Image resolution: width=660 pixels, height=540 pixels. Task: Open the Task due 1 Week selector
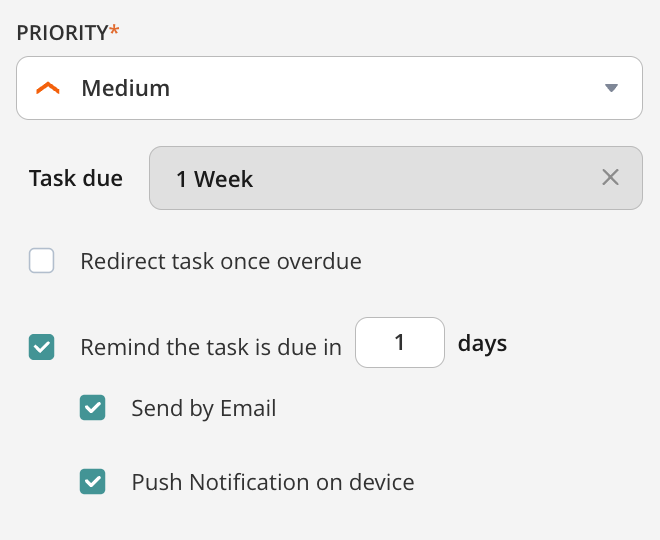pyautogui.click(x=380, y=179)
